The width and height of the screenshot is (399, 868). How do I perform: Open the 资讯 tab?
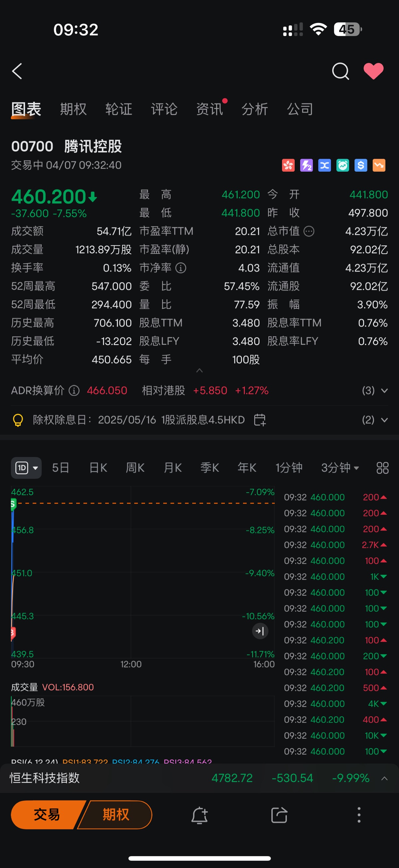tap(209, 109)
